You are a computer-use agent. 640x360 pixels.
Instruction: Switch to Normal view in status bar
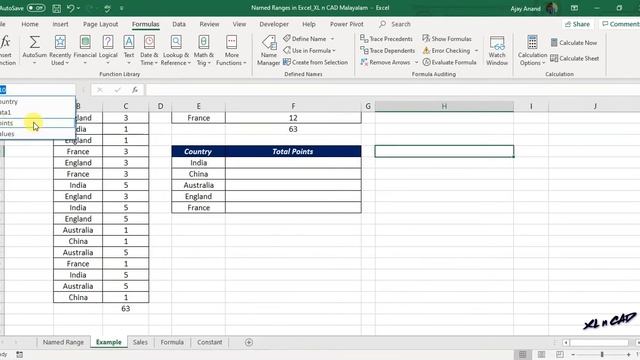(522, 354)
